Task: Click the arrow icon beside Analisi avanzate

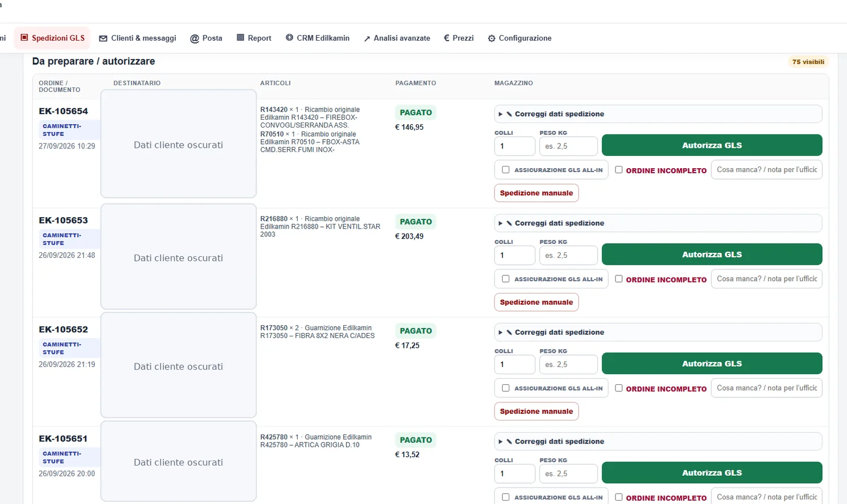Action: [367, 38]
